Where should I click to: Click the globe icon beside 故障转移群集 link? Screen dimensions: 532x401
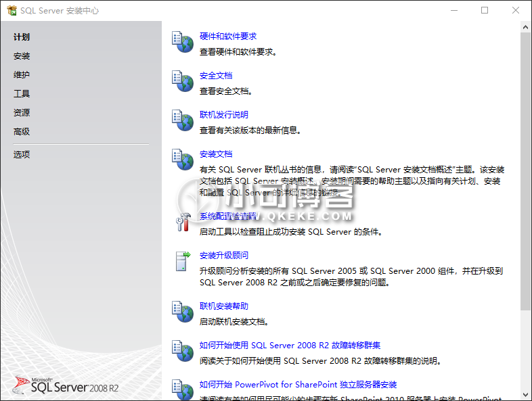click(x=183, y=350)
